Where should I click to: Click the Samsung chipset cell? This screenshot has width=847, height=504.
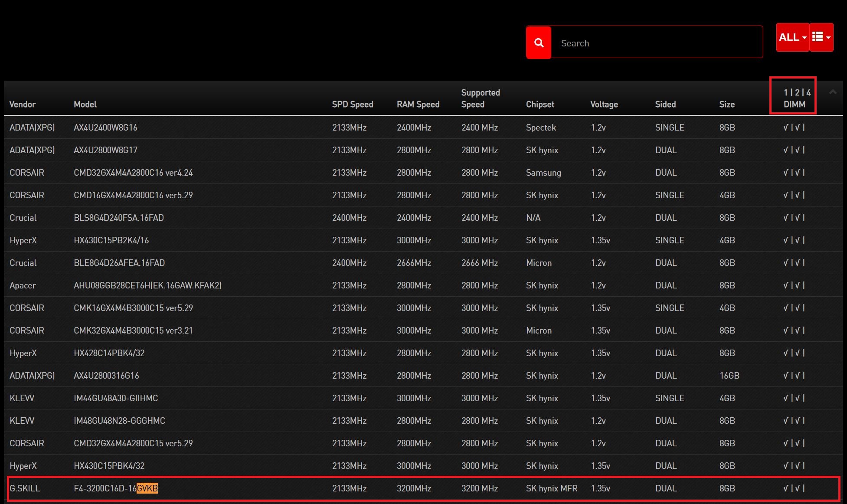(543, 173)
